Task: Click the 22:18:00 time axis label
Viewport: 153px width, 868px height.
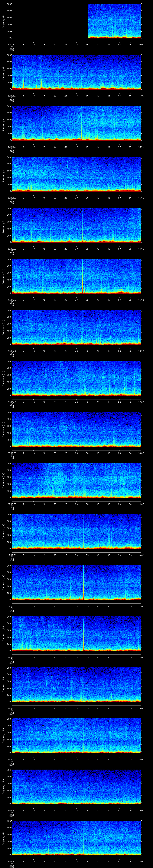Action: (12, 504)
